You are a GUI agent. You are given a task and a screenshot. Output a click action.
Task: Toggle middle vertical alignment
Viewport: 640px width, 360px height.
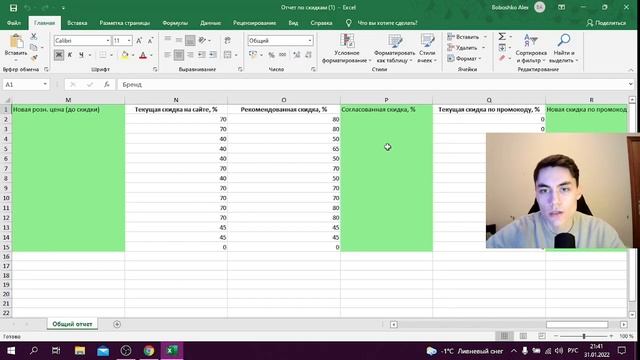(x=179, y=40)
